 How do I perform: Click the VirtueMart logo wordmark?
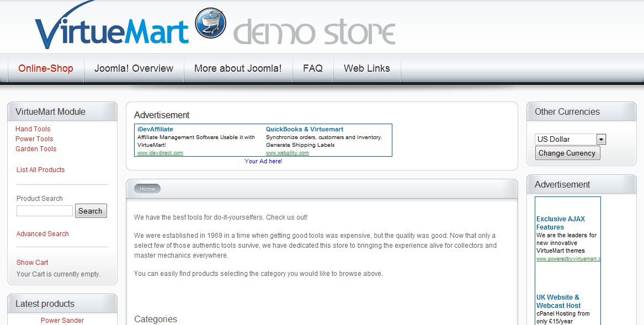tap(111, 25)
